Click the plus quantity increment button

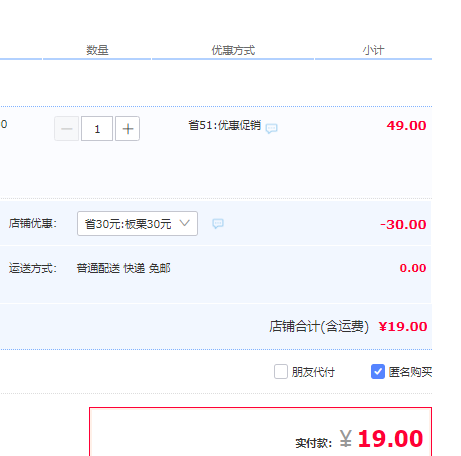tap(127, 129)
